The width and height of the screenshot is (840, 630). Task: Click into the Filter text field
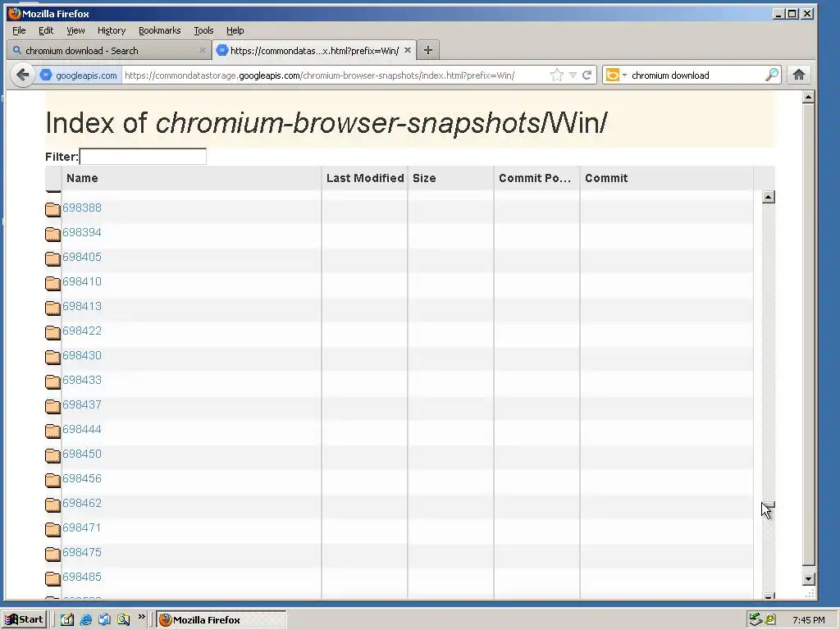tap(143, 157)
